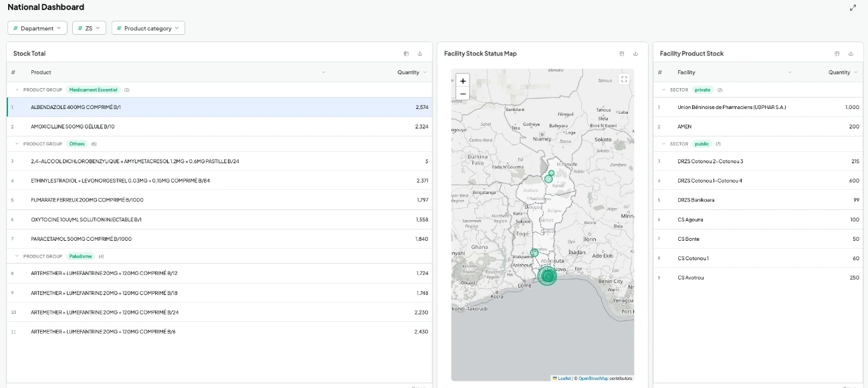
Task: Click the Others group tag
Action: (x=78, y=144)
